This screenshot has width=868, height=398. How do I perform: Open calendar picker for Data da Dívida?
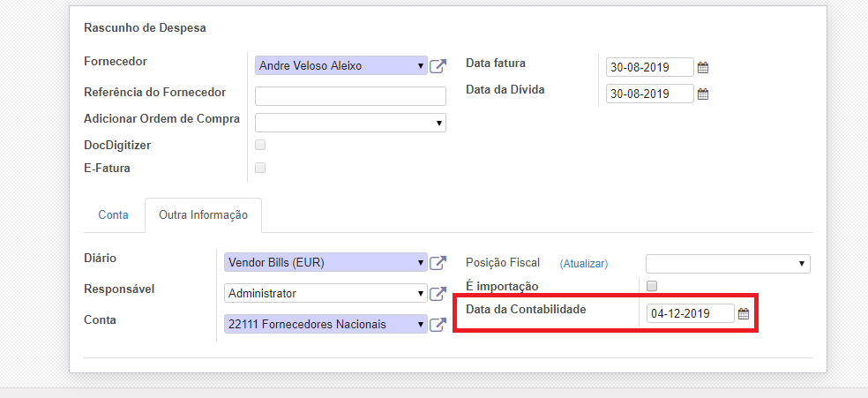click(x=703, y=94)
